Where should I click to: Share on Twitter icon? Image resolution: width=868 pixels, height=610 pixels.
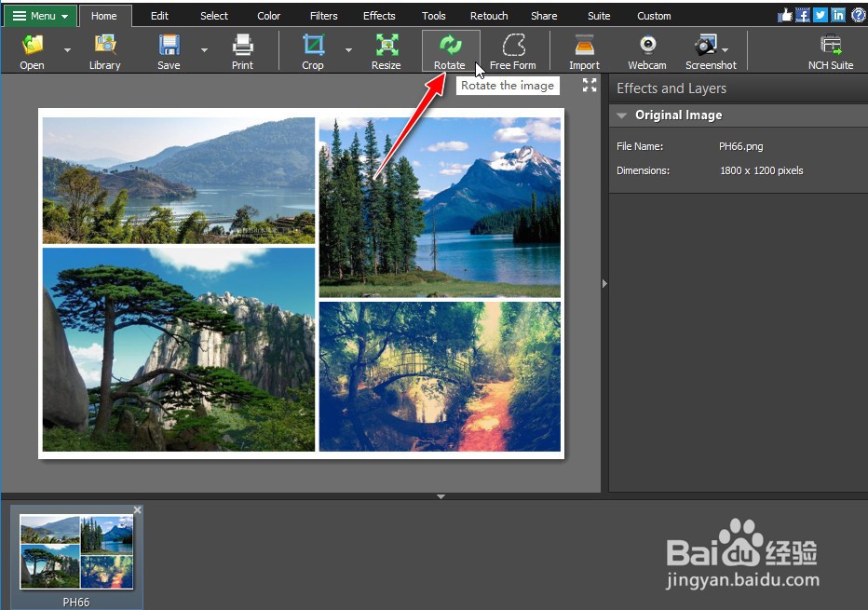click(x=821, y=15)
